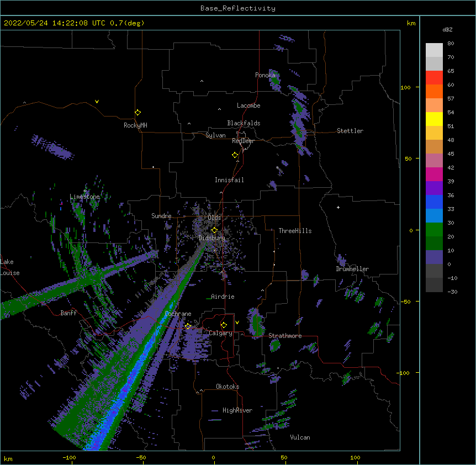This screenshot has width=476, height=465.
Task: Click the yellow diamond marker near RockyMH
Action: (137, 113)
